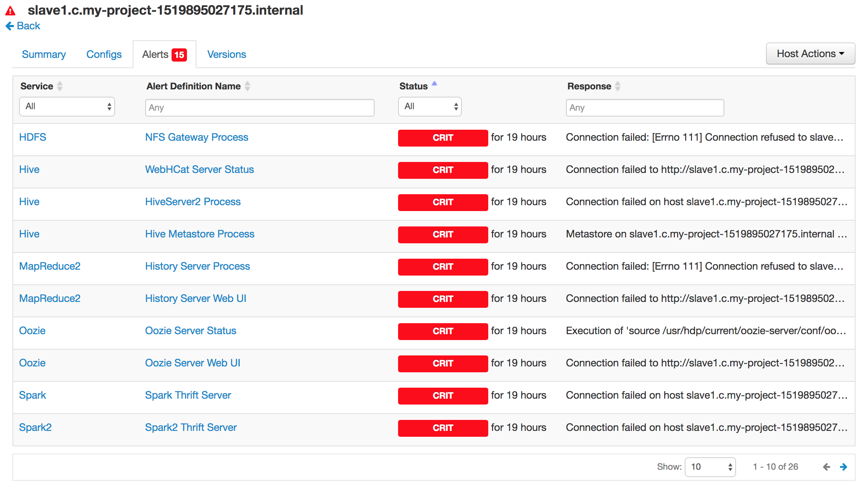Viewport: 868px width, 491px height.
Task: Switch to the Summary tab
Action: (44, 55)
